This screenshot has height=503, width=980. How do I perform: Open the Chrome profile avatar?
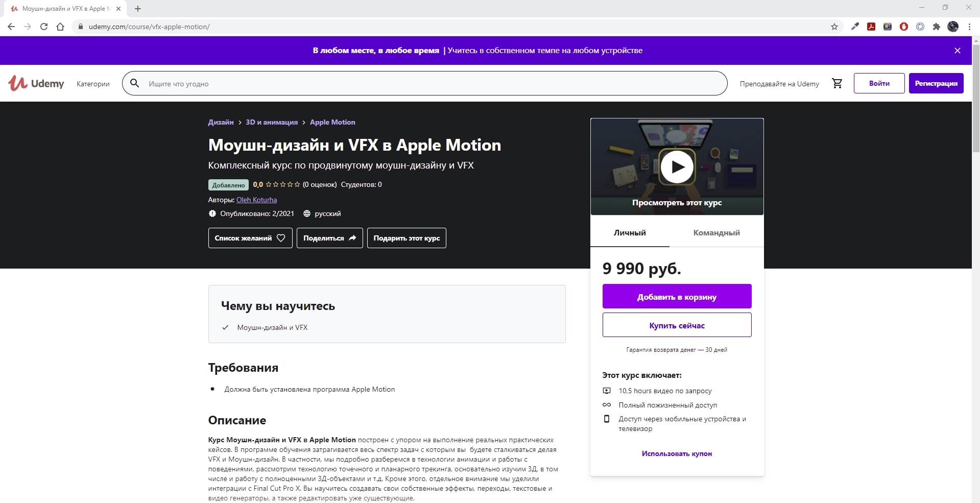click(x=953, y=27)
